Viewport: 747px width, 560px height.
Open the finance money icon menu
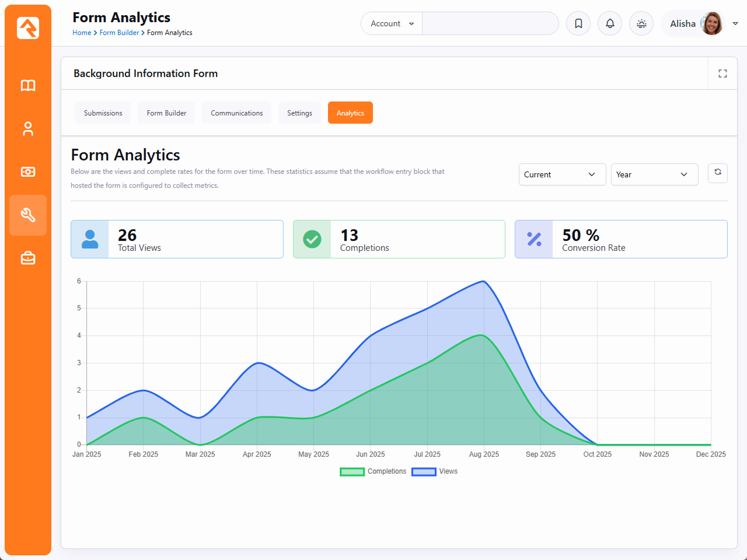pyautogui.click(x=28, y=172)
